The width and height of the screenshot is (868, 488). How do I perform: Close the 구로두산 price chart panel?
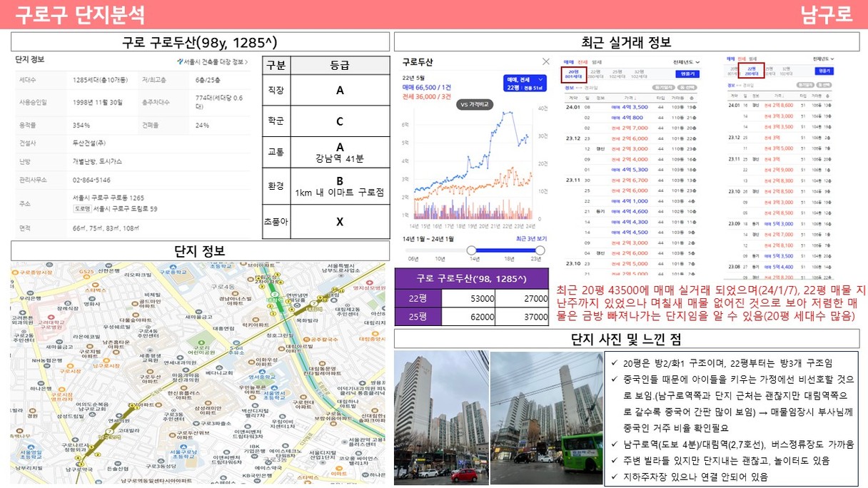pos(546,62)
